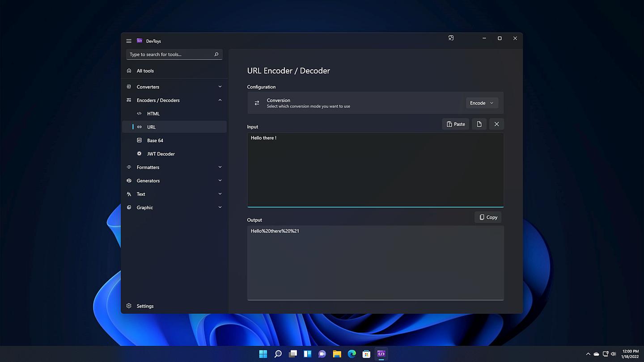
Task: Select the Formatters category
Action: point(174,167)
